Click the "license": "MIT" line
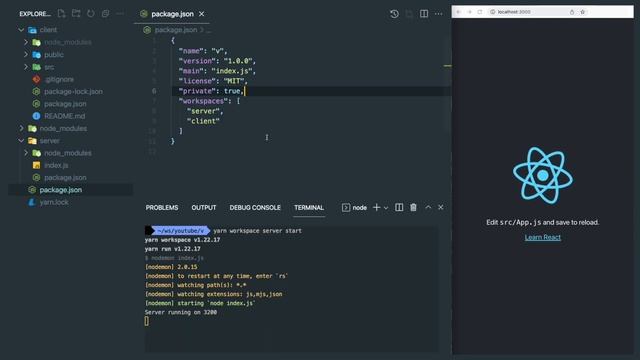640x360 pixels. pos(213,81)
